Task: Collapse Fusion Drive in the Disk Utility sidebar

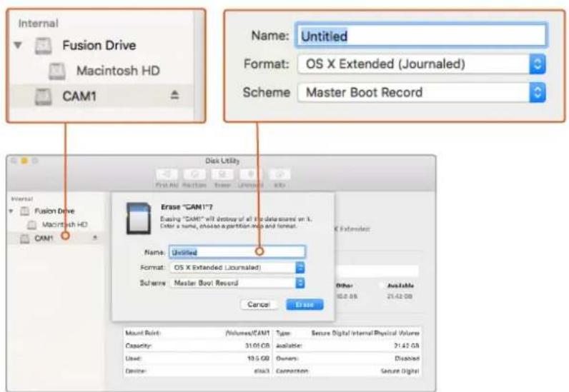Action: pyautogui.click(x=11, y=211)
